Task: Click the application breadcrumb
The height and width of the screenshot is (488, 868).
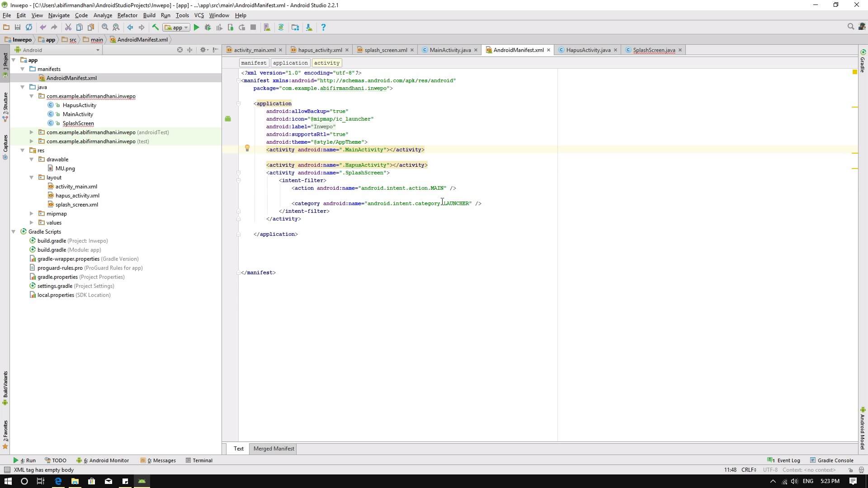Action: pos(290,63)
